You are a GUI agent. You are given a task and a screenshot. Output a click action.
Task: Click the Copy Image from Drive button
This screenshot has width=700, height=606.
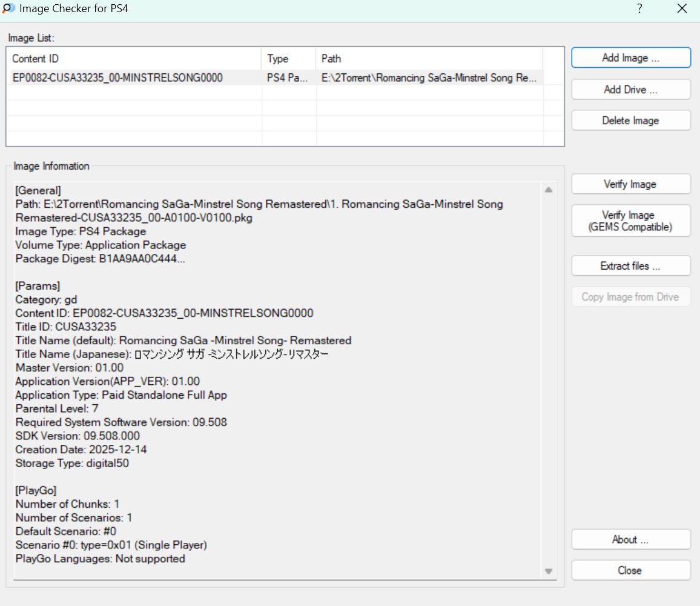pos(630,297)
